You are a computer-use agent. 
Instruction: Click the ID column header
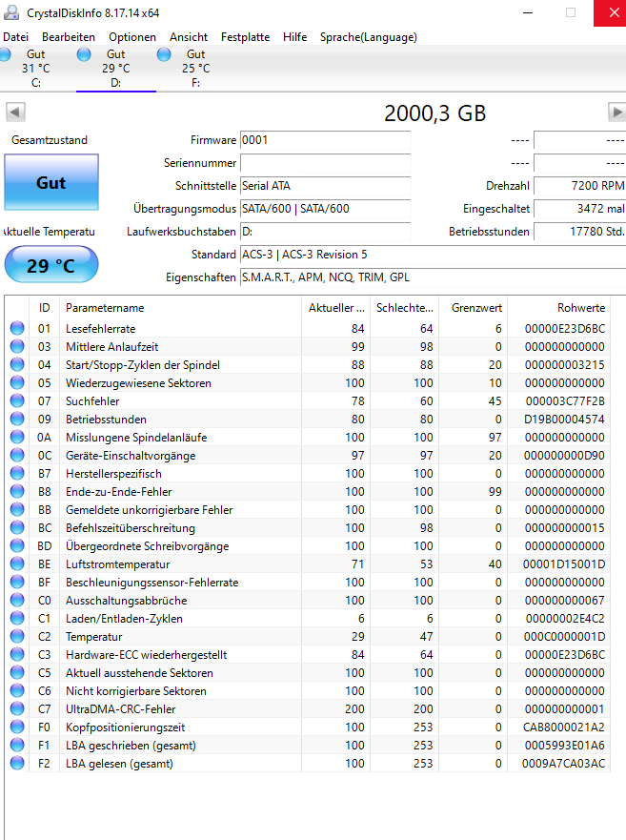pyautogui.click(x=44, y=308)
